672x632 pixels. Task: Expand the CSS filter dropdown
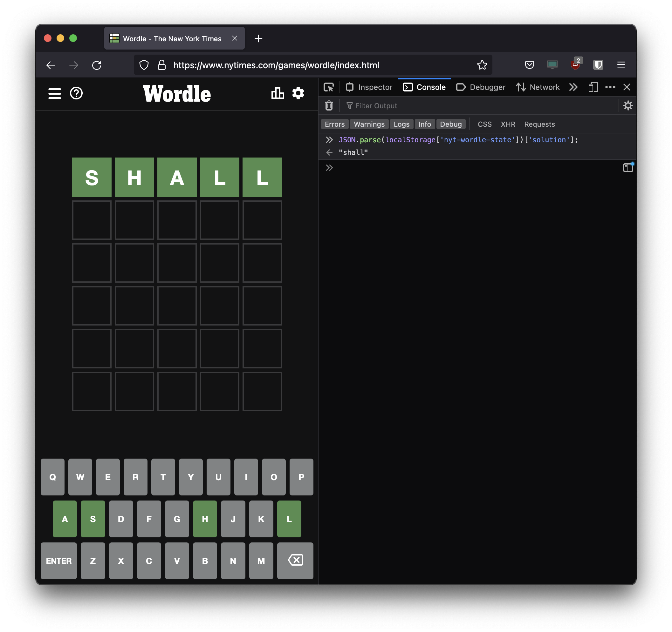[483, 124]
